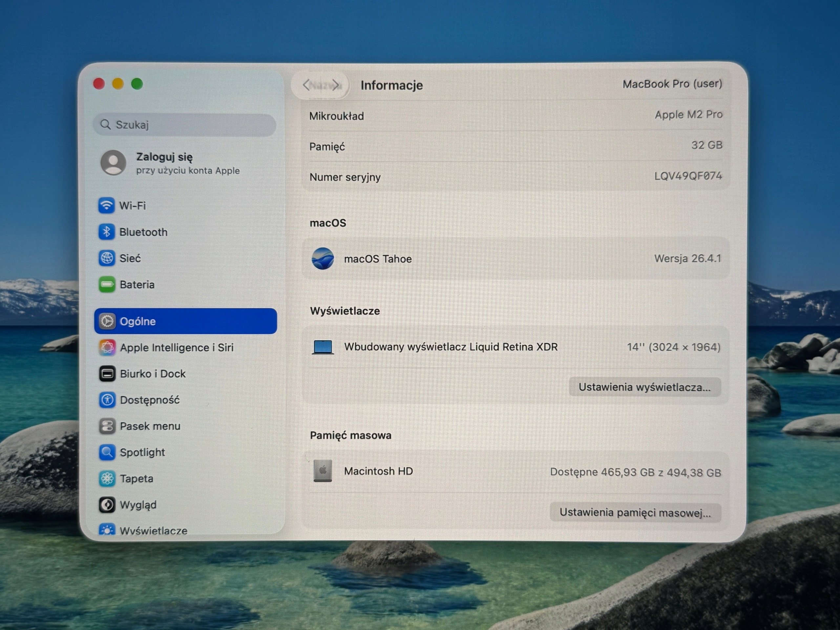Go back with the left chevron
The image size is (840, 630).
306,85
